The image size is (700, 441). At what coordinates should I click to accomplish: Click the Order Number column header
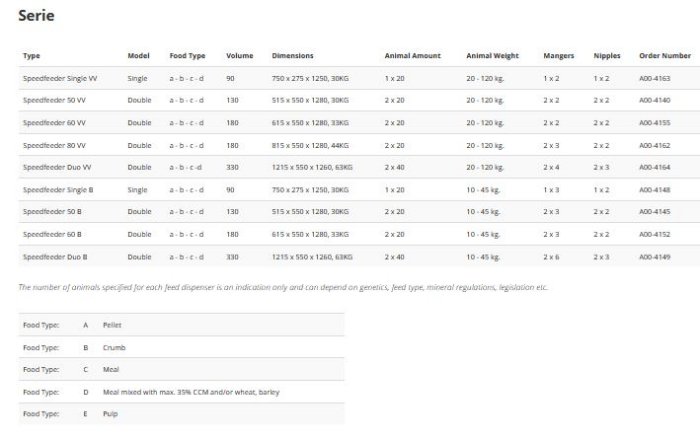click(x=664, y=56)
